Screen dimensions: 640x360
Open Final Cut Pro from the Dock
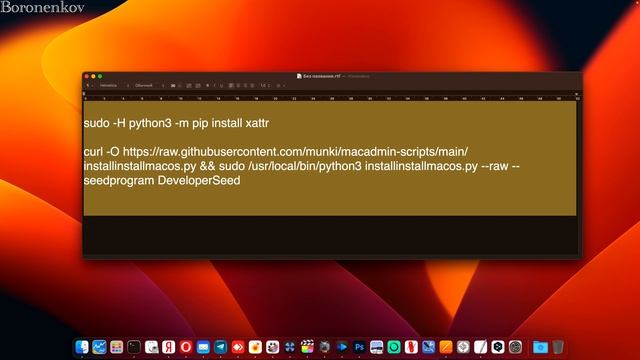click(307, 347)
